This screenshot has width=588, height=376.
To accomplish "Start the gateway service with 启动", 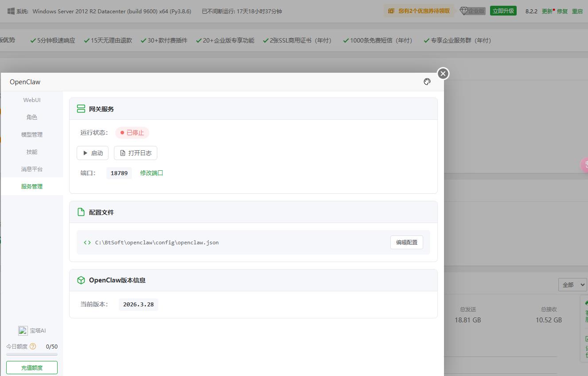I will [93, 153].
